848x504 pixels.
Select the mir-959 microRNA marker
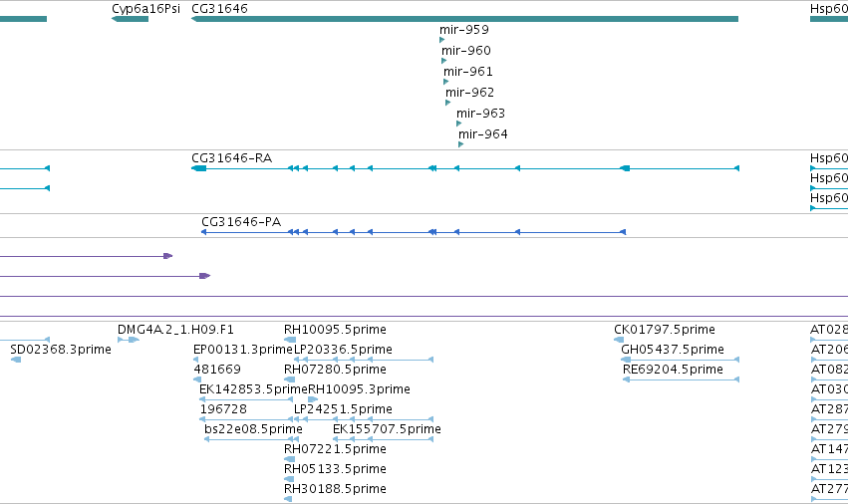(441, 40)
